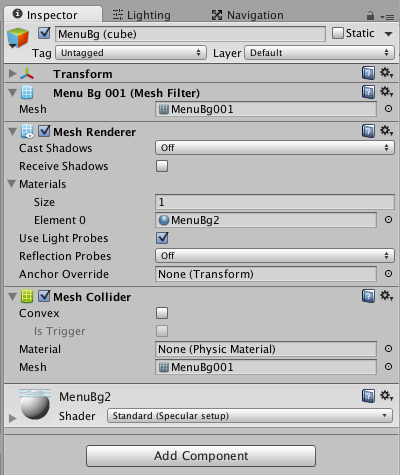
Task: Open Mesh Collider gear settings menu
Action: pos(387,296)
